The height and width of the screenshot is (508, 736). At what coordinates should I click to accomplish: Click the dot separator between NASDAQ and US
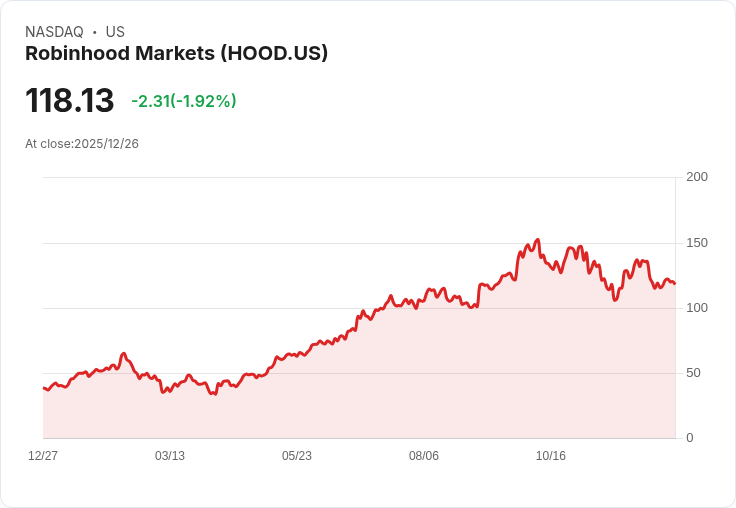94,32
